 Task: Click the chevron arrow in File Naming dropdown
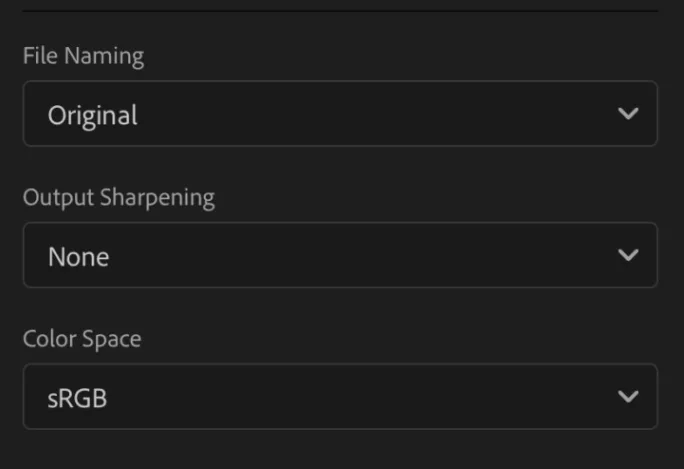coord(628,114)
